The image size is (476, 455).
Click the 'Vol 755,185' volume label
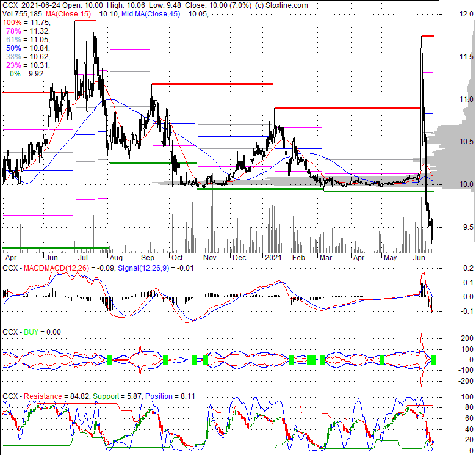pyautogui.click(x=23, y=14)
